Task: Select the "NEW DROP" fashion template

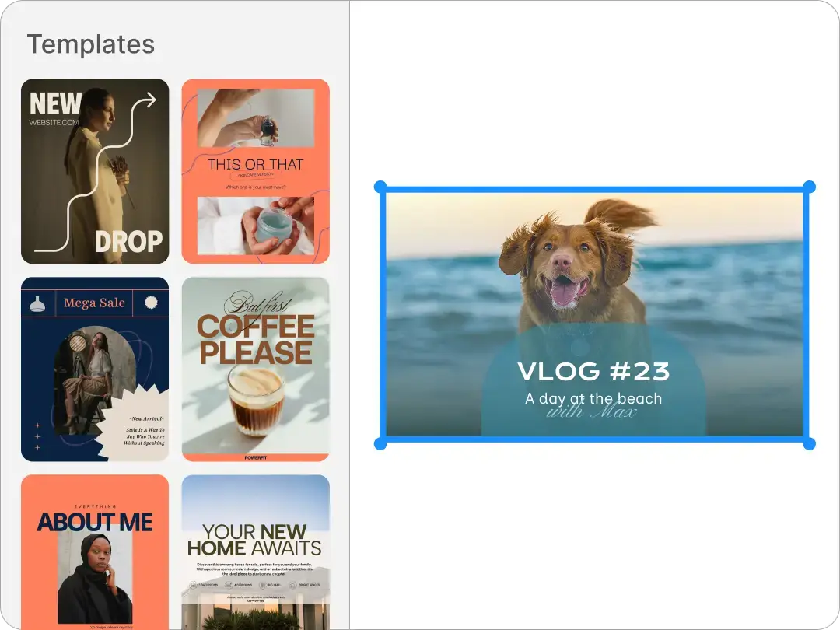Action: tap(95, 171)
